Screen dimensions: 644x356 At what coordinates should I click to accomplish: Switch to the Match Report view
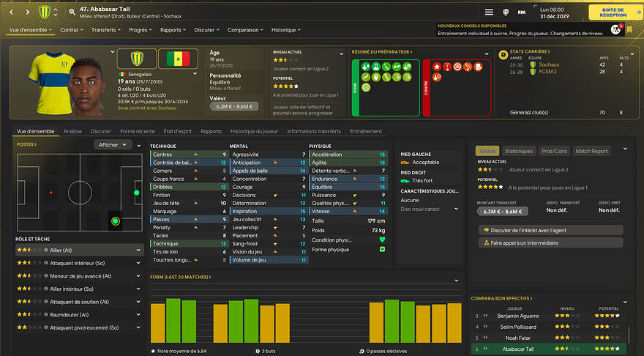(592, 151)
